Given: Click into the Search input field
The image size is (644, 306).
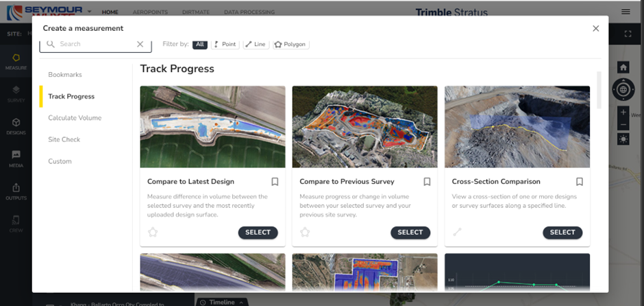Looking at the screenshot, I should (92, 44).
